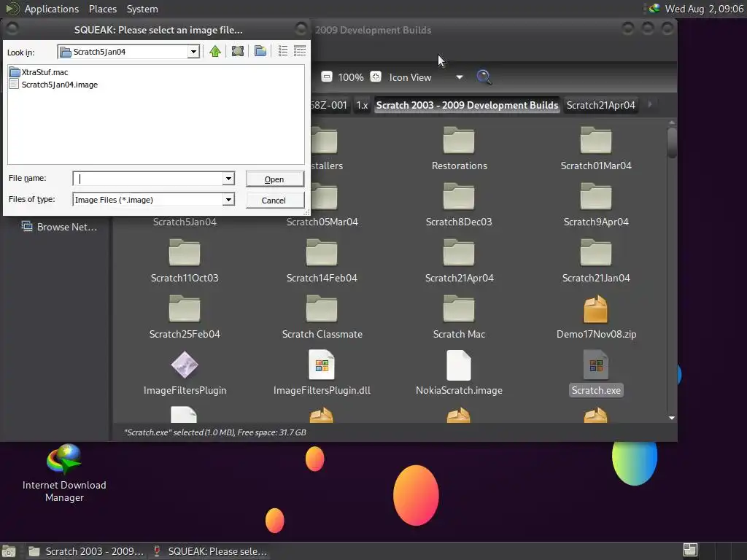Switch to Scratch 2003 - 2009 taskbar window
The width and height of the screenshot is (747, 560).
point(86,551)
